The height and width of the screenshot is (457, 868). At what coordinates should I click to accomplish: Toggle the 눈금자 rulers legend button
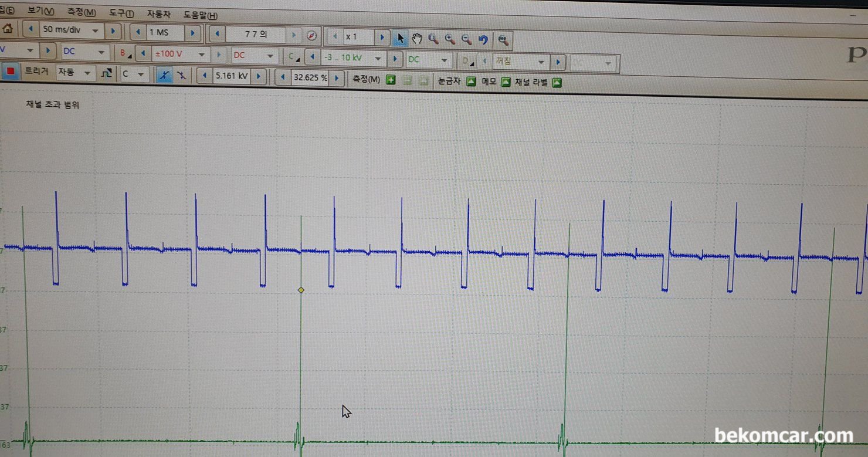pos(470,82)
